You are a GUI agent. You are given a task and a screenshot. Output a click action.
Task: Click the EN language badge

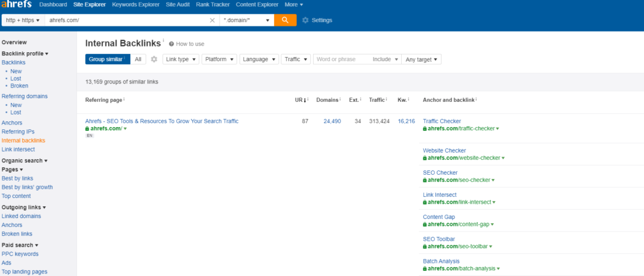pyautogui.click(x=89, y=136)
